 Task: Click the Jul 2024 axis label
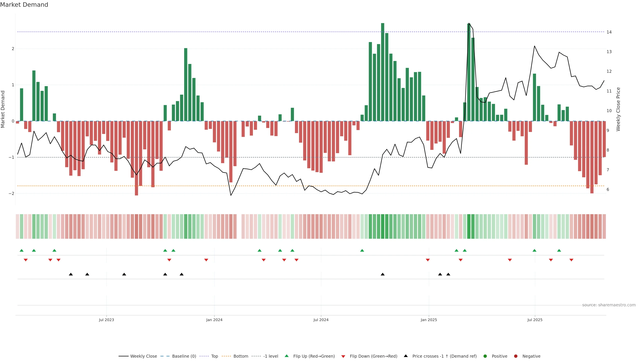[x=321, y=320]
